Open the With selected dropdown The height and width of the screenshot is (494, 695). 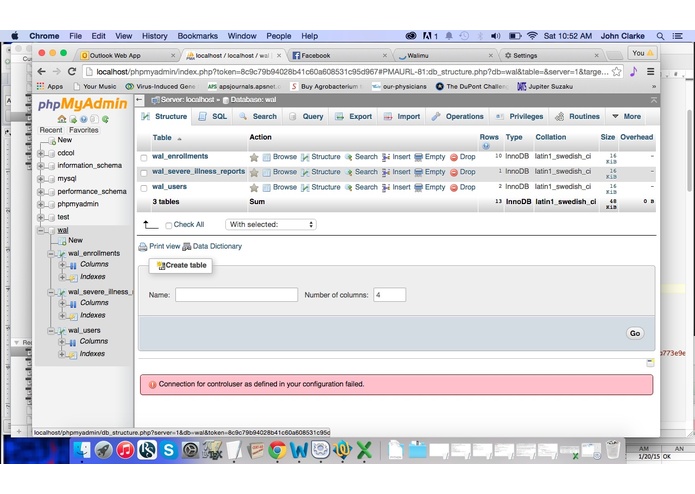271,225
